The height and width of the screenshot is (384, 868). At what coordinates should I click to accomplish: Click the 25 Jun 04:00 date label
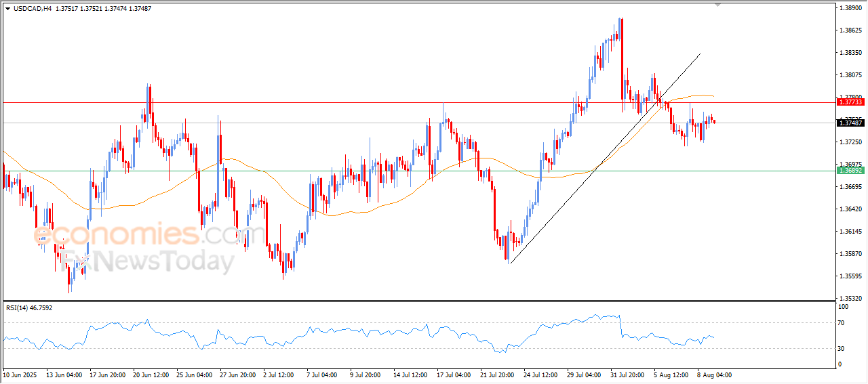(x=195, y=375)
